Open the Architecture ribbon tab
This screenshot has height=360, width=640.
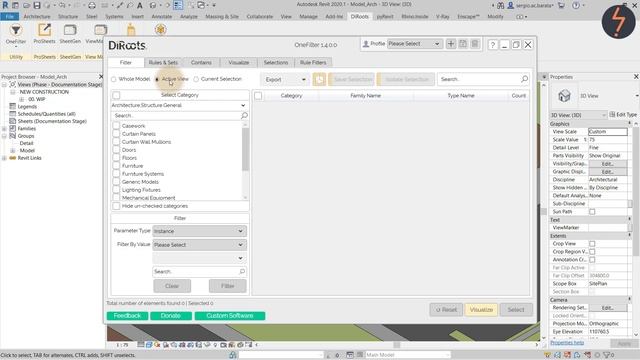point(37,17)
